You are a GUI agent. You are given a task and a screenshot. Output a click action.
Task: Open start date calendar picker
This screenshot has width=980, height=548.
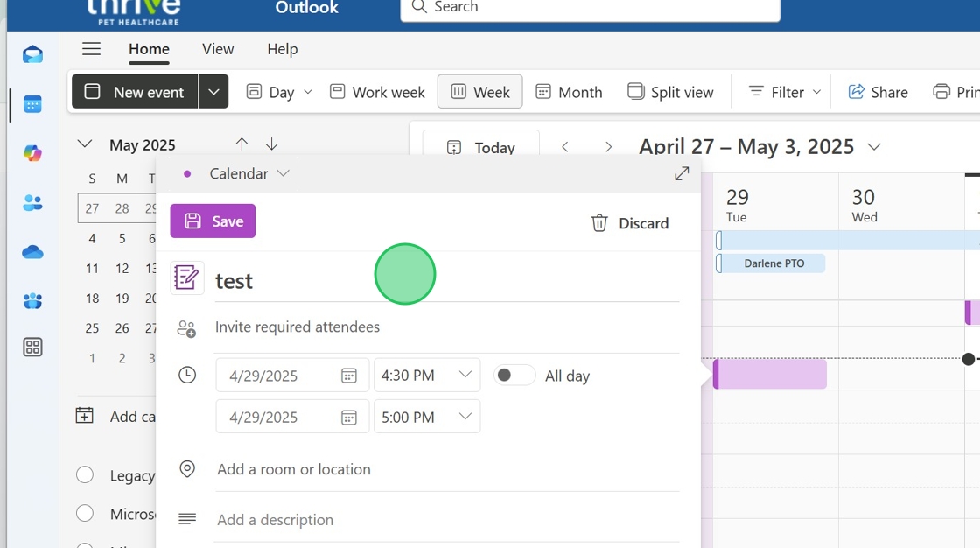[348, 376]
